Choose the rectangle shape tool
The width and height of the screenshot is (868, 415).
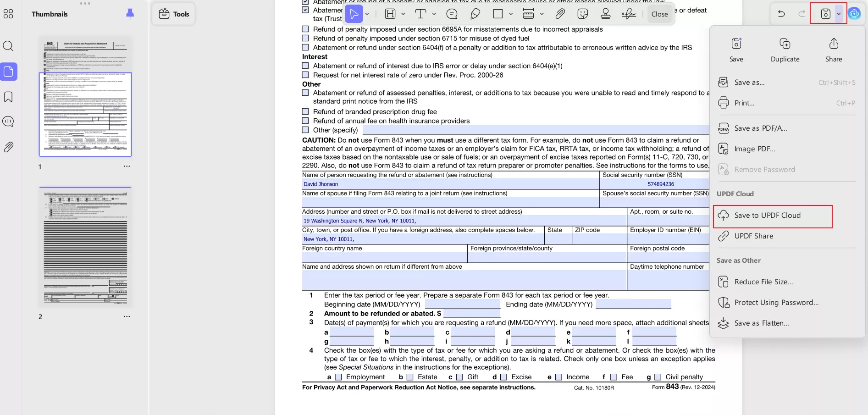tap(498, 14)
